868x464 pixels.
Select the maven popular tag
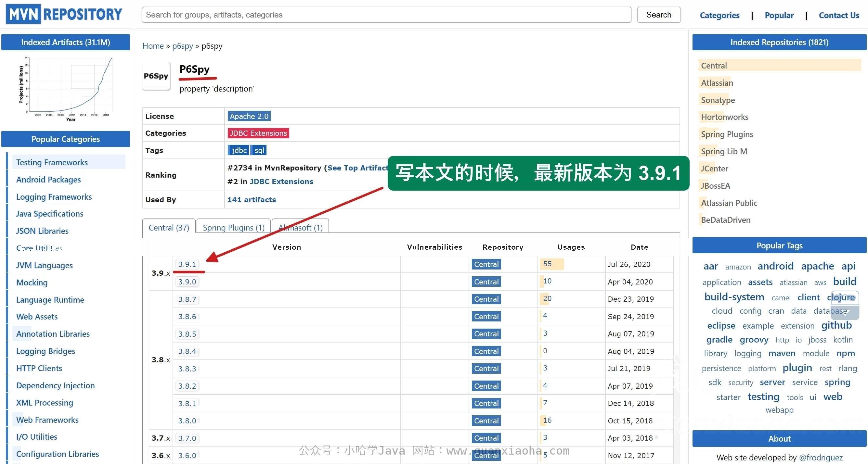[782, 353]
